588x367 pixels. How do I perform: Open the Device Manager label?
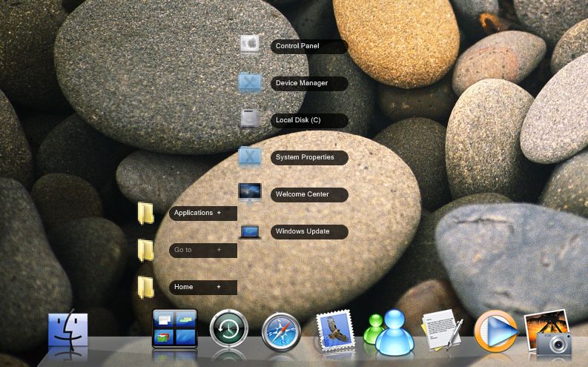coord(309,83)
